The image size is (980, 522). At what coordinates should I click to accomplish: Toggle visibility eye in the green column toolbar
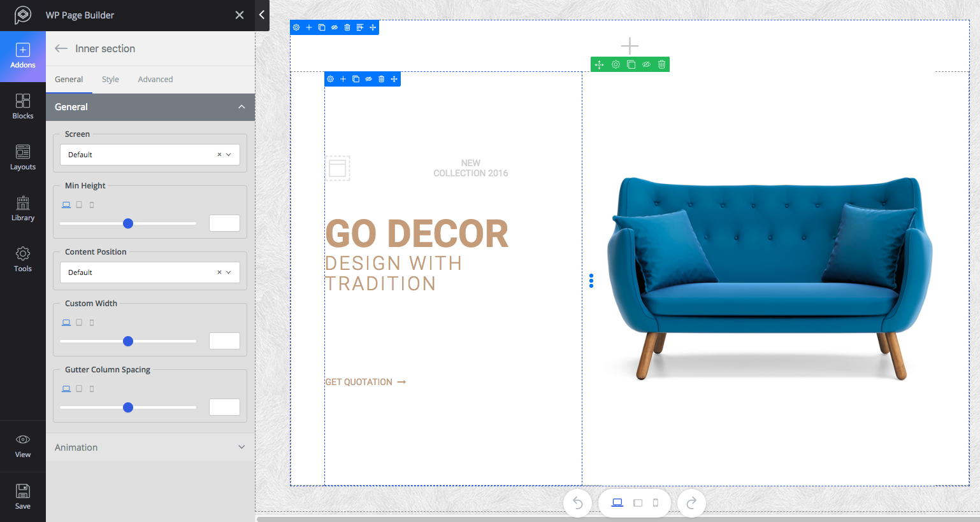(x=646, y=64)
